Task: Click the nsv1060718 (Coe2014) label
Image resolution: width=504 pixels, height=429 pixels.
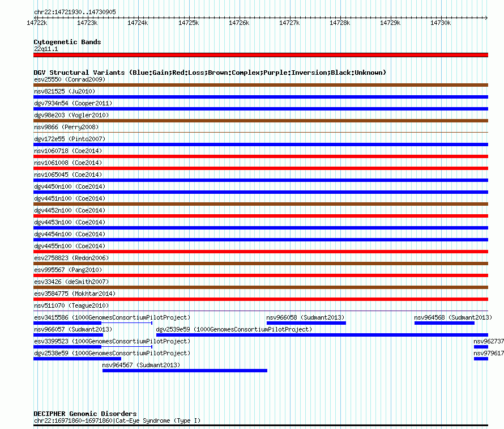Action: pyautogui.click(x=68, y=151)
